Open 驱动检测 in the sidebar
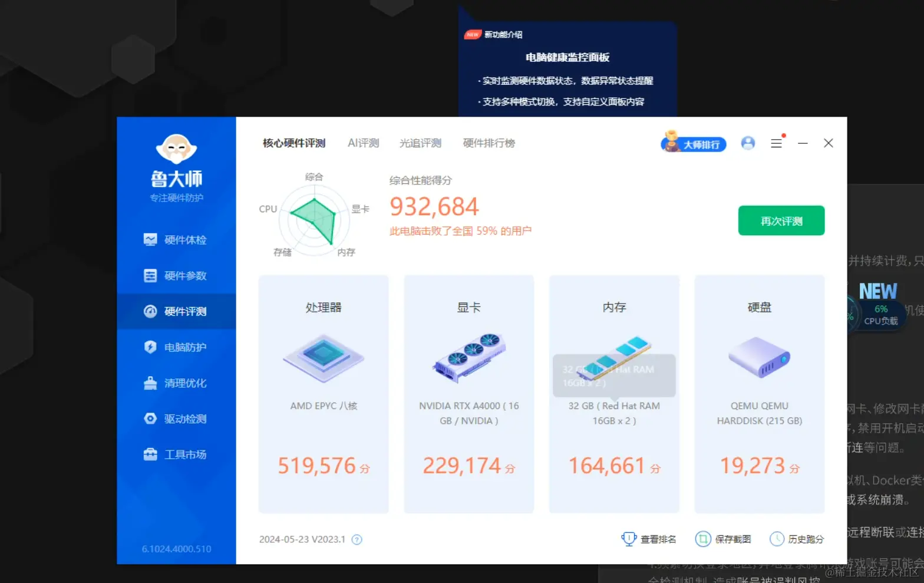Viewport: 924px width, 583px height. point(176,419)
